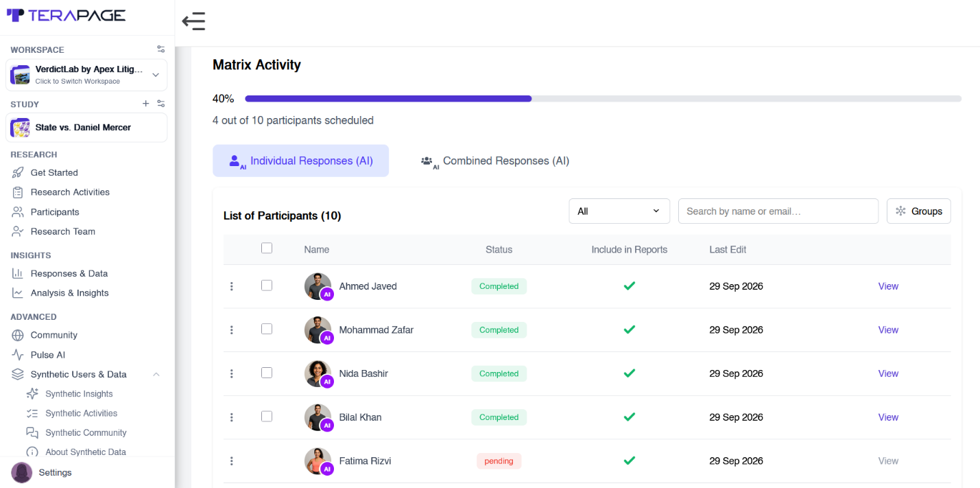Open the VerdictLab workspace switcher dropdown

click(87, 75)
